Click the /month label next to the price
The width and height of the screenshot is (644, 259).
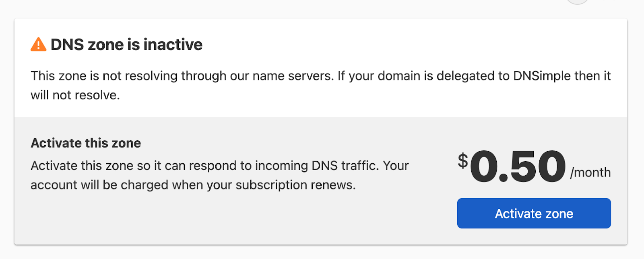coord(590,173)
